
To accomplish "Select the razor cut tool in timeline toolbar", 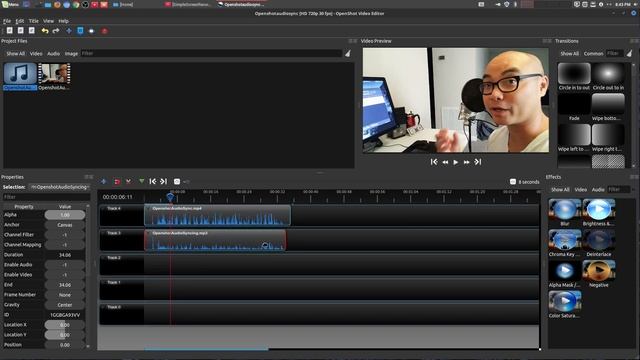I will pos(129,181).
